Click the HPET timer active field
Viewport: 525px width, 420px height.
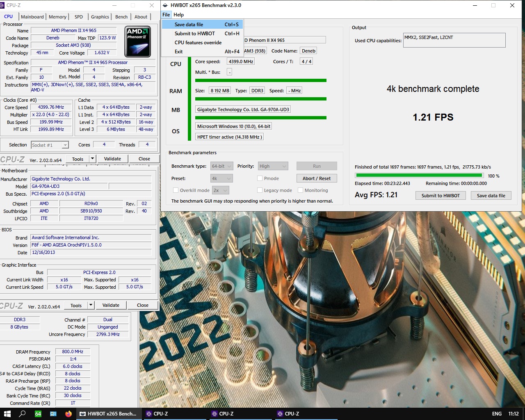tap(229, 137)
